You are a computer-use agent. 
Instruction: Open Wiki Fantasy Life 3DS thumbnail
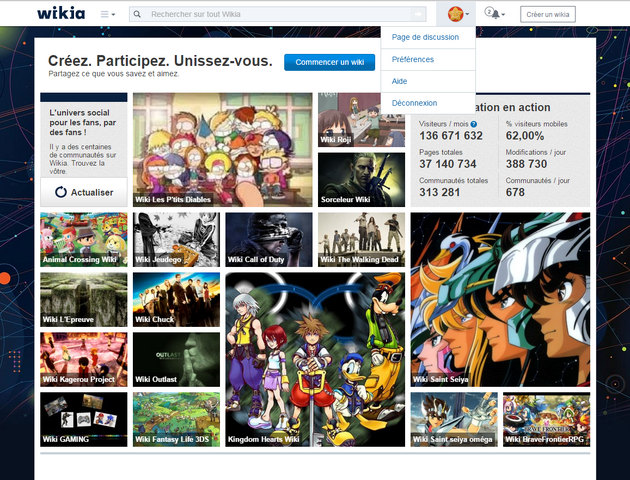[x=176, y=419]
